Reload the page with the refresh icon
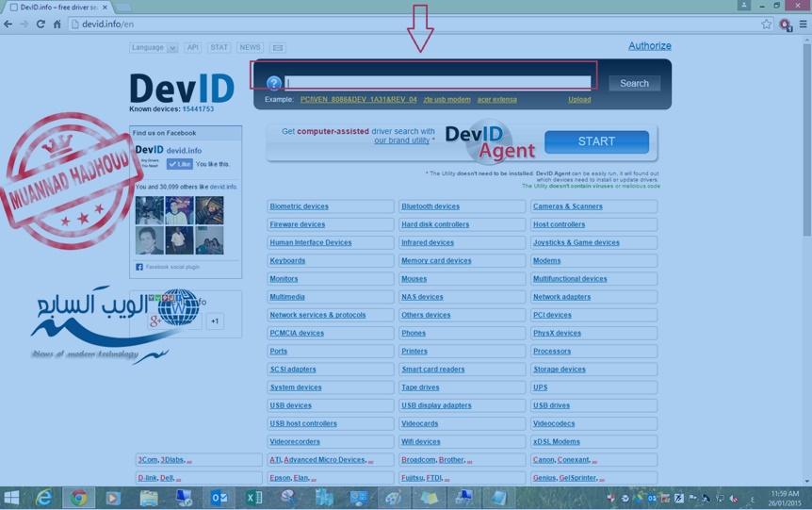The width and height of the screenshot is (812, 510). (x=41, y=24)
